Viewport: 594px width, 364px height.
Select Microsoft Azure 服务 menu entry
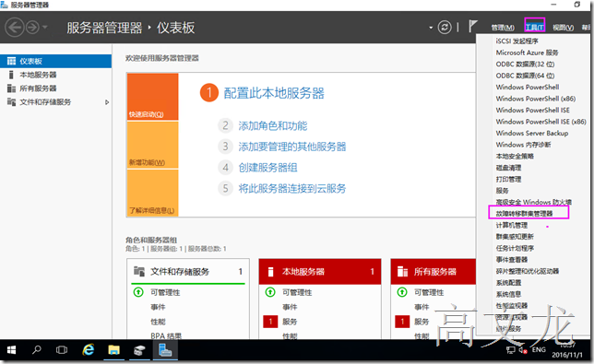[x=527, y=53]
